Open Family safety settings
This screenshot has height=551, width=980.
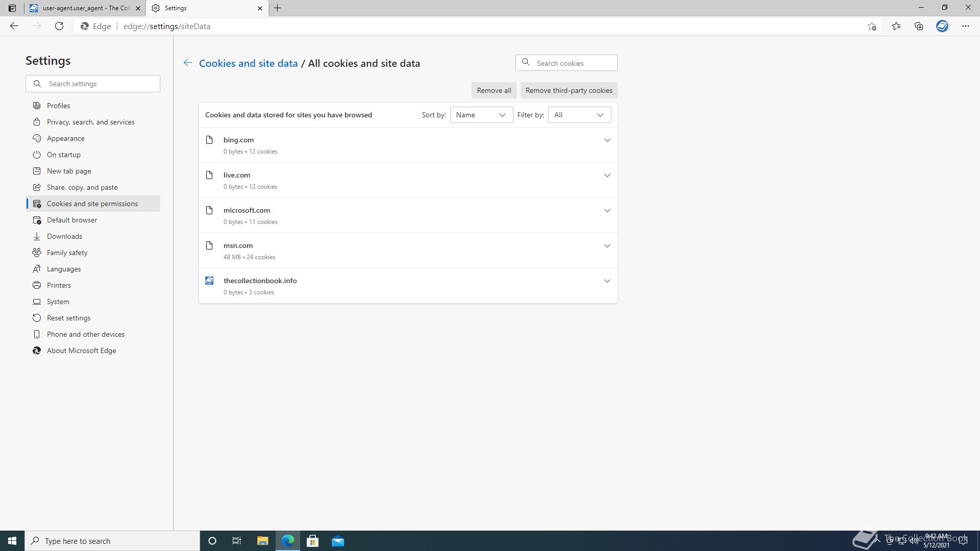[93, 253]
